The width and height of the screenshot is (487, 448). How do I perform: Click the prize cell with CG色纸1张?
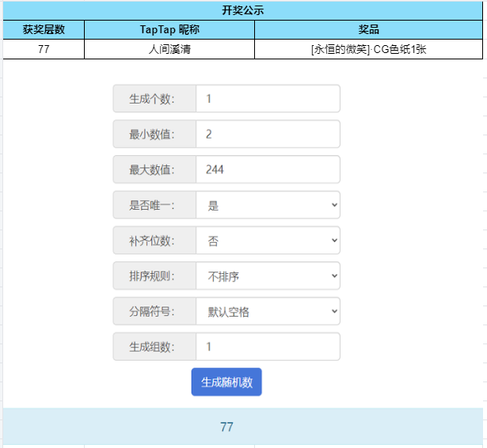tap(368, 49)
